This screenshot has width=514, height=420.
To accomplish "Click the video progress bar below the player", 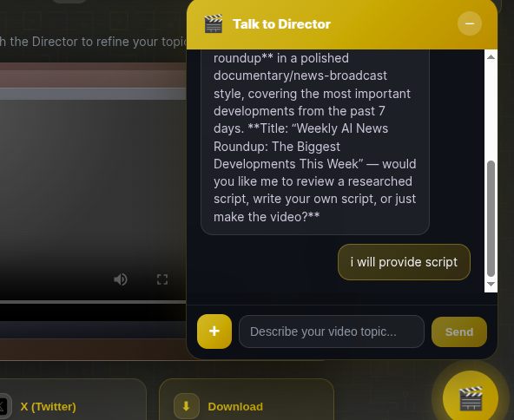I will pos(93,302).
